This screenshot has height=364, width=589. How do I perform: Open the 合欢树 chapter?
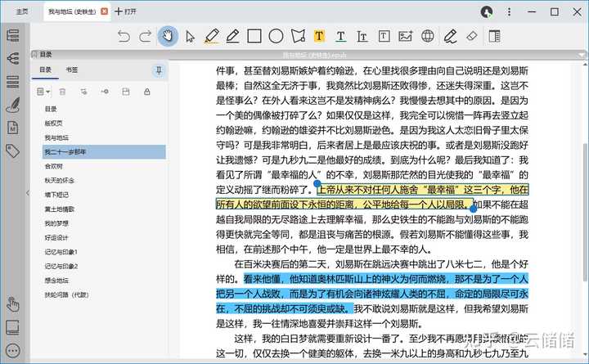tap(53, 166)
